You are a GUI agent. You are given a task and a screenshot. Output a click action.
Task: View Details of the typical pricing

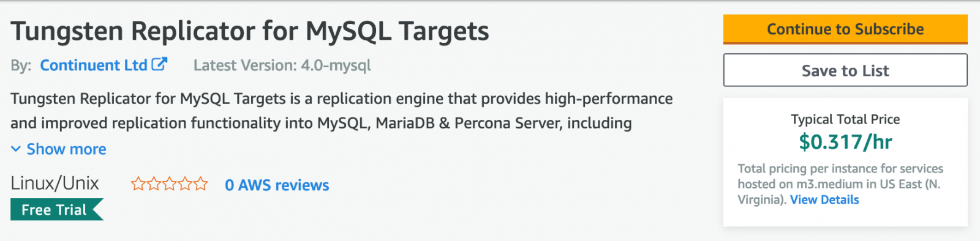pyautogui.click(x=824, y=199)
